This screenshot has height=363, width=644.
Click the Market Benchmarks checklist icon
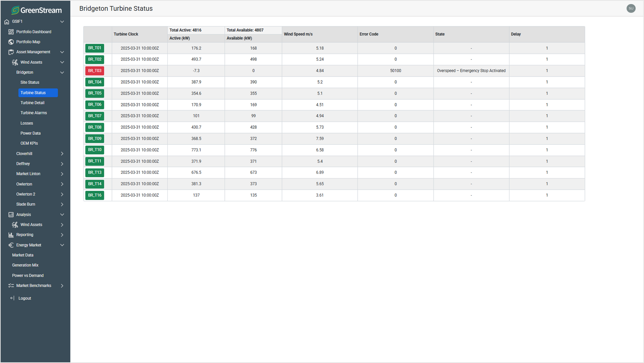click(11, 286)
